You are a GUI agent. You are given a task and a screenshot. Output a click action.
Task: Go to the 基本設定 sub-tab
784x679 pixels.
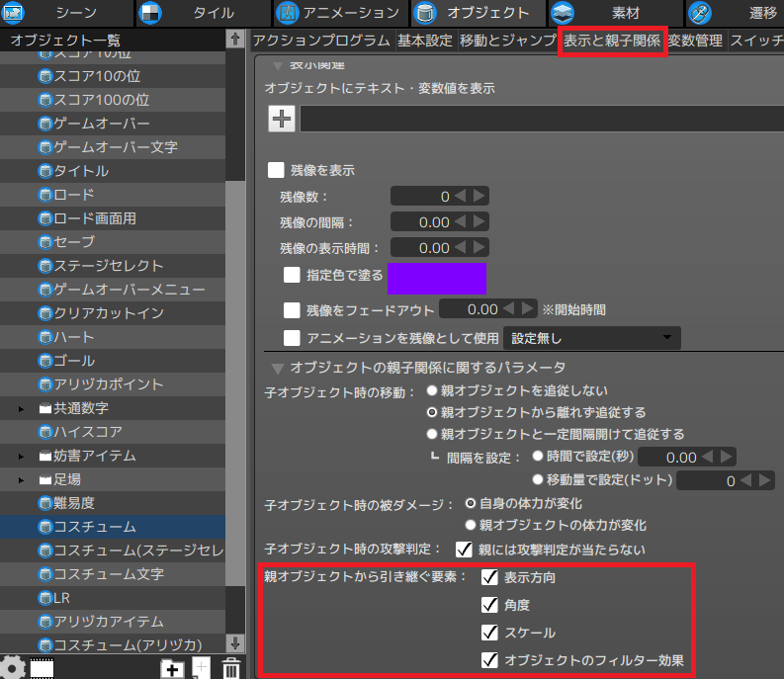pos(425,40)
